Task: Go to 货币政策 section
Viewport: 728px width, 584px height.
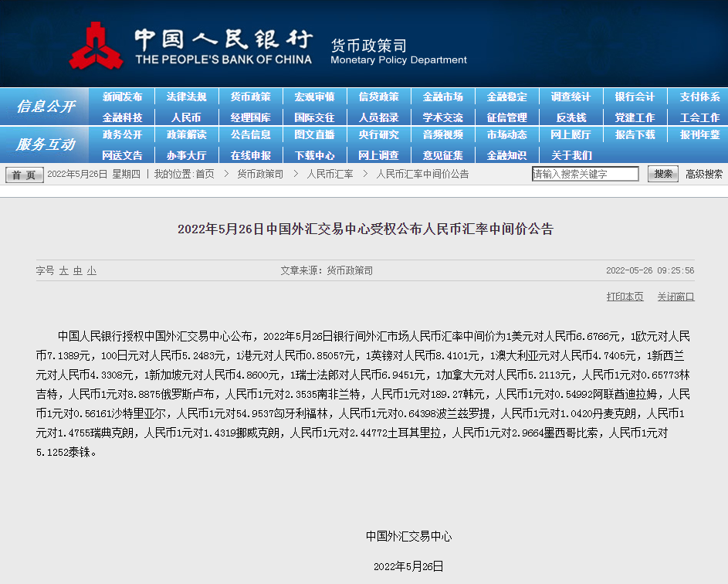Action: [x=250, y=97]
